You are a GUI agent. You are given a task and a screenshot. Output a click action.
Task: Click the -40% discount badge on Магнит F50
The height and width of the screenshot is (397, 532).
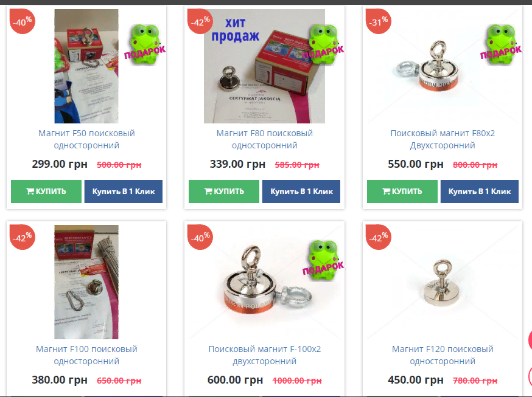(23, 21)
